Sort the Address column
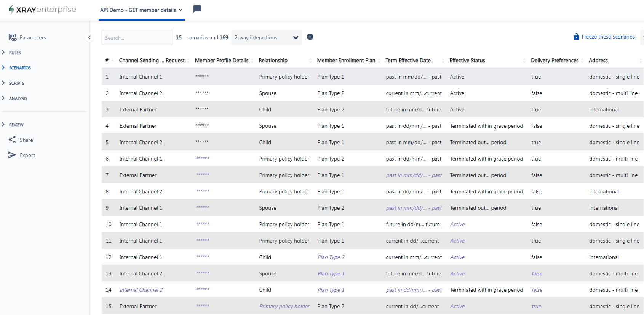This screenshot has width=644, height=315. pos(640,61)
